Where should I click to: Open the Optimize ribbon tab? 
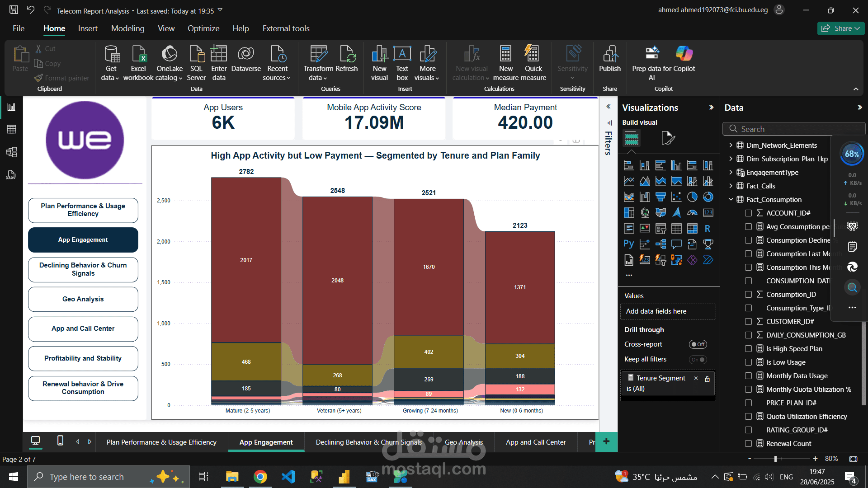coord(203,28)
